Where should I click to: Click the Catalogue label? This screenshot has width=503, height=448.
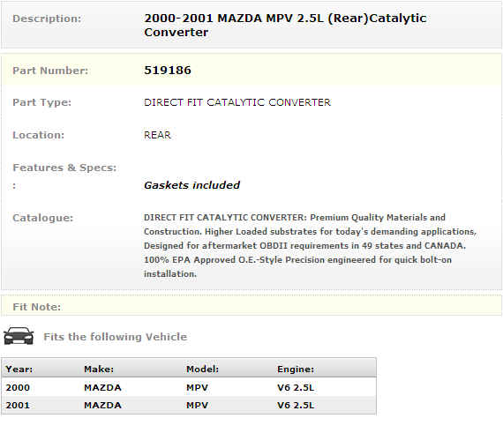pos(42,218)
